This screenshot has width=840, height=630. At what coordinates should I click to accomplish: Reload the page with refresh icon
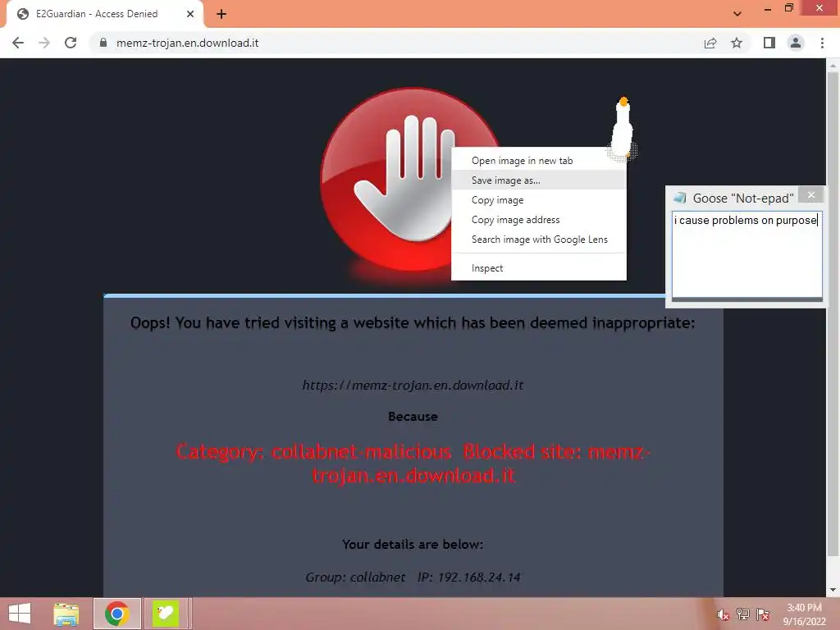(71, 43)
